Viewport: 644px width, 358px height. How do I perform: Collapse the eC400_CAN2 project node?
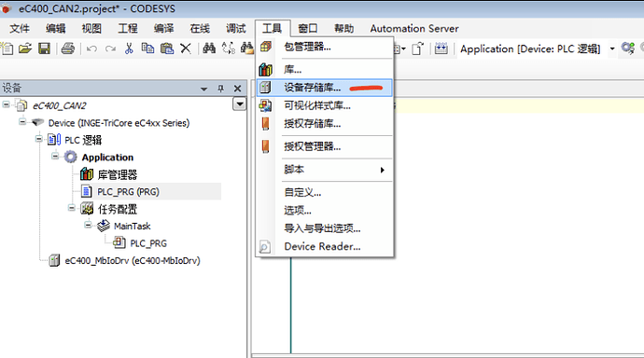pos(7,104)
